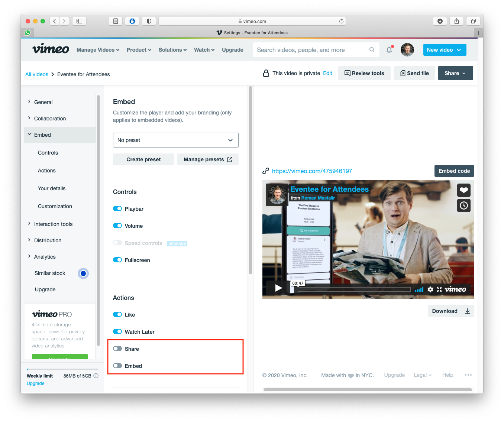Open the No preset dropdown
The image size is (504, 421).
[175, 140]
